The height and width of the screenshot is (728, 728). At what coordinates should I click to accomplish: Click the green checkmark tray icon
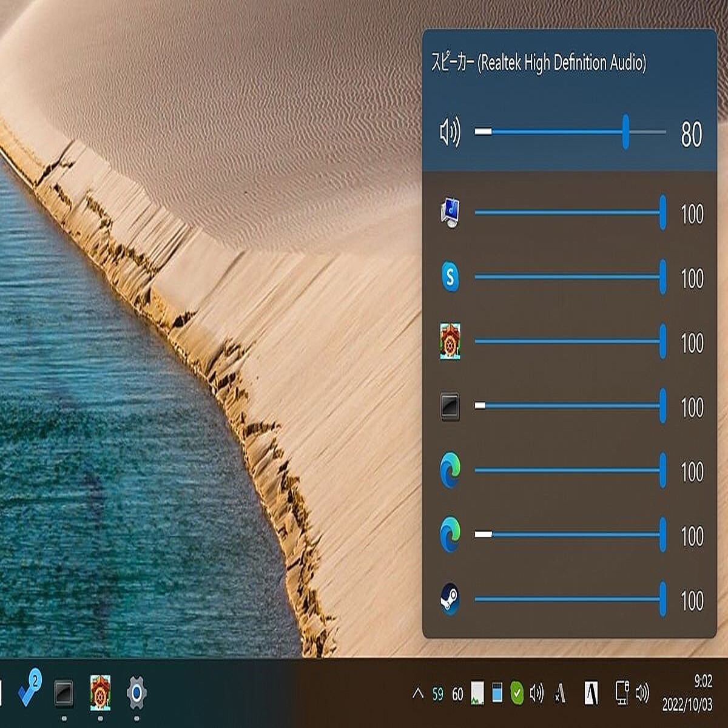pos(517,693)
